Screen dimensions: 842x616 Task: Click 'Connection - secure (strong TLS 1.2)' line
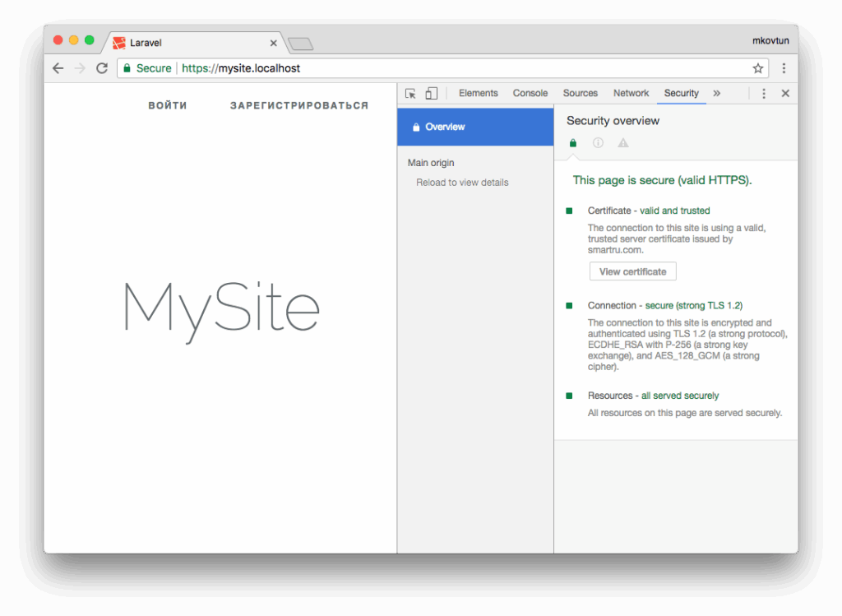coord(664,306)
